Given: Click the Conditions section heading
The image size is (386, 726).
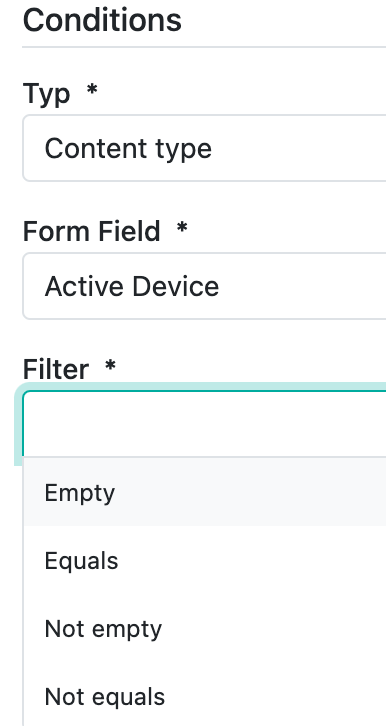Looking at the screenshot, I should tap(102, 20).
